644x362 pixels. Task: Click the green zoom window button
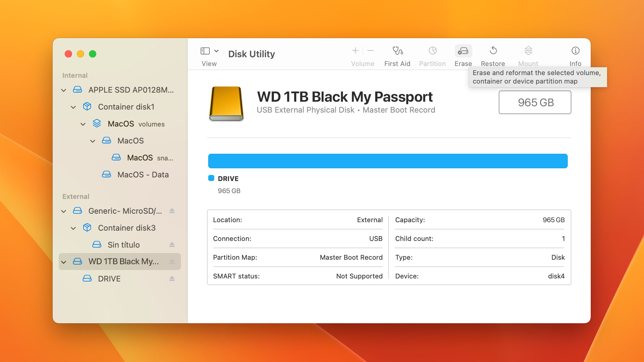[93, 54]
